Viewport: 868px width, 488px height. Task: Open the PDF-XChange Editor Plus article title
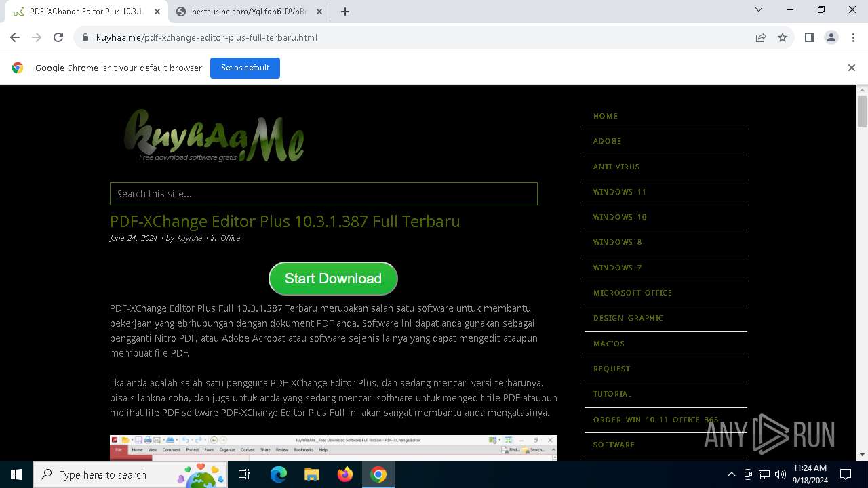click(285, 222)
